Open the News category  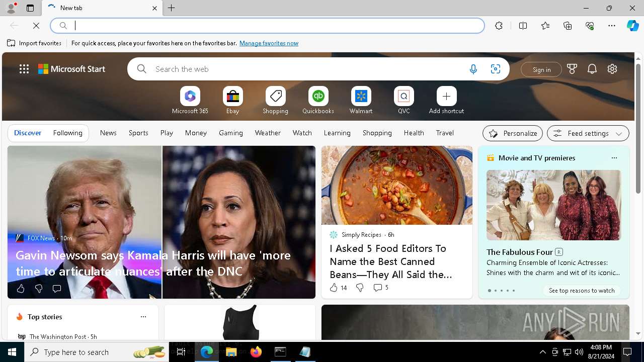click(108, 133)
